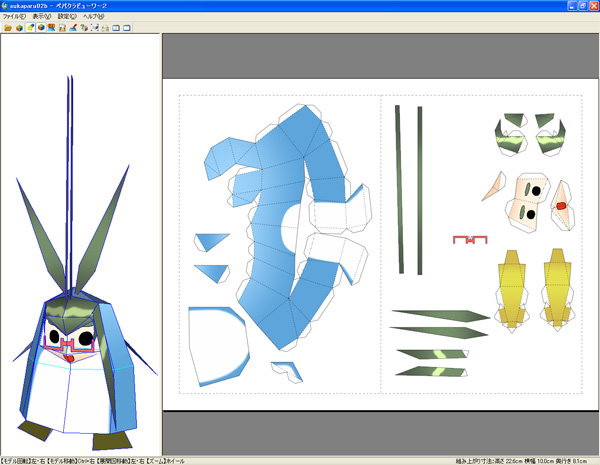Click the dotted selection frame icon
Image resolution: width=600 pixels, height=465 pixels.
95,28
